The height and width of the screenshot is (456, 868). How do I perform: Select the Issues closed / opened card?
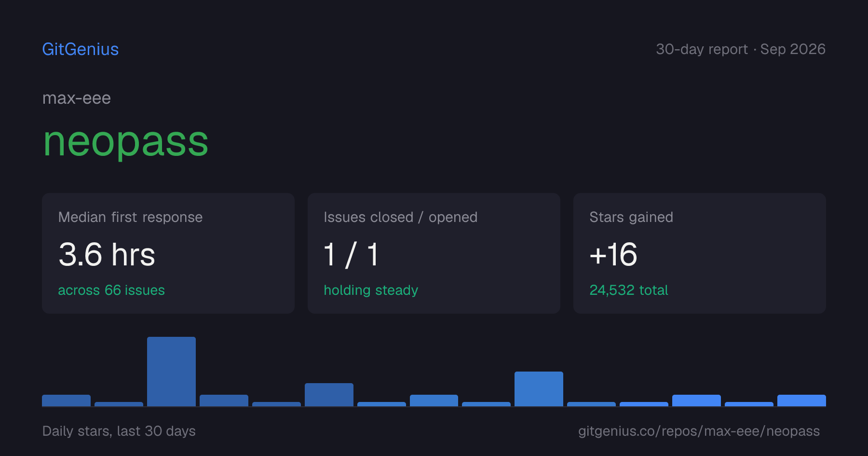(x=434, y=253)
